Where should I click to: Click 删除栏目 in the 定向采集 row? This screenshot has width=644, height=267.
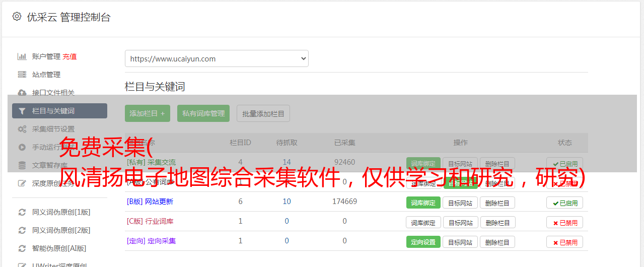[497, 242]
